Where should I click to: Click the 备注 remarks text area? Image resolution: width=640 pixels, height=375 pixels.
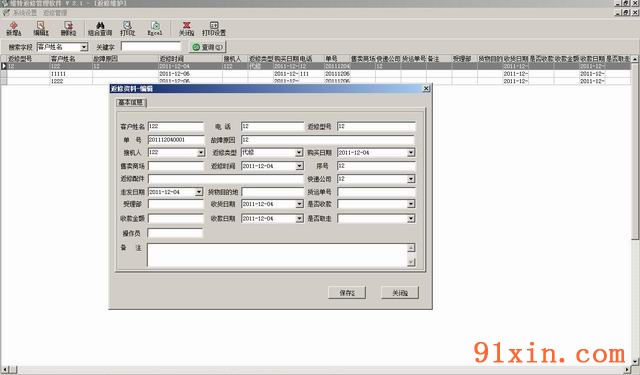pyautogui.click(x=278, y=255)
